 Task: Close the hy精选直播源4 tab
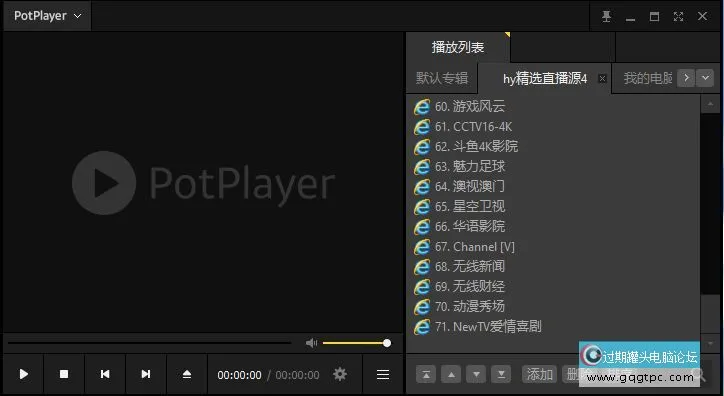[x=602, y=78]
